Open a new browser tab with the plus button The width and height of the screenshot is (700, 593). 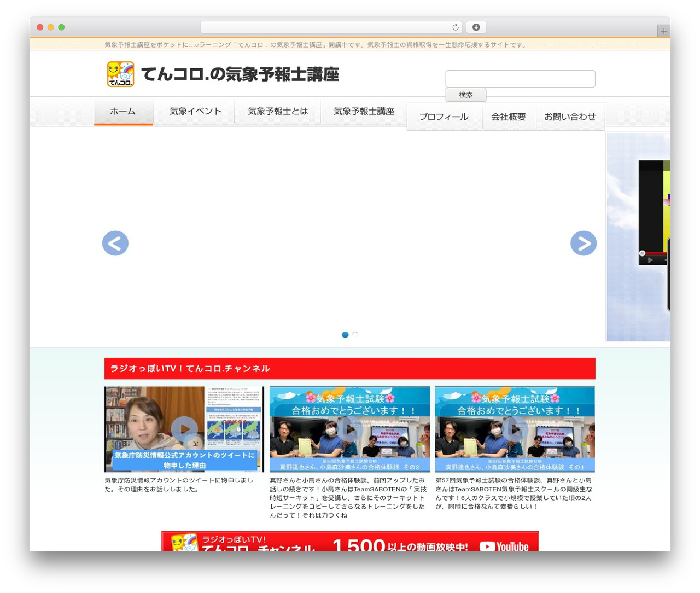point(664,31)
